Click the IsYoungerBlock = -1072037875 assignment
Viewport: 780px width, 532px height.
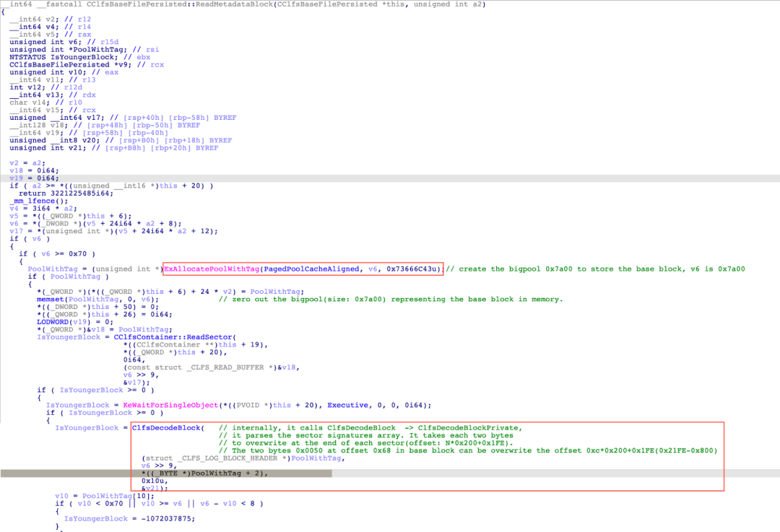[129, 518]
